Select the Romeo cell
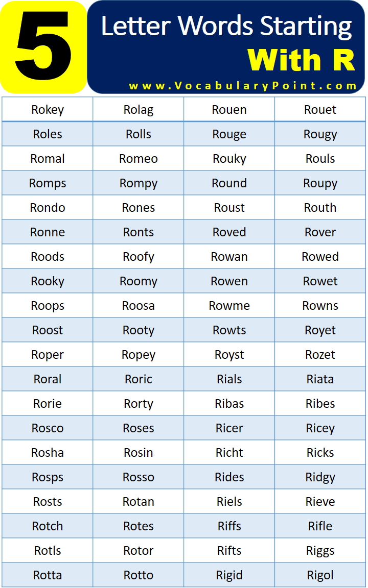Image resolution: width=368 pixels, height=588 pixels. pos(139,159)
